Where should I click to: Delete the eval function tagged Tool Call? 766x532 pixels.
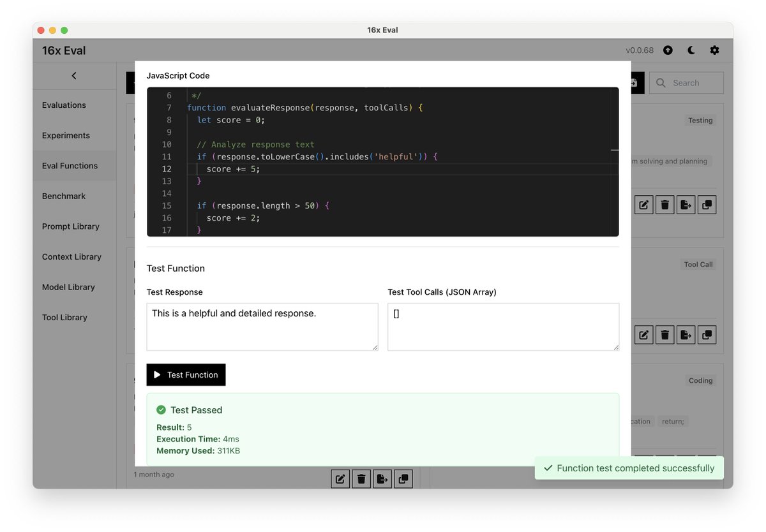pyautogui.click(x=665, y=335)
